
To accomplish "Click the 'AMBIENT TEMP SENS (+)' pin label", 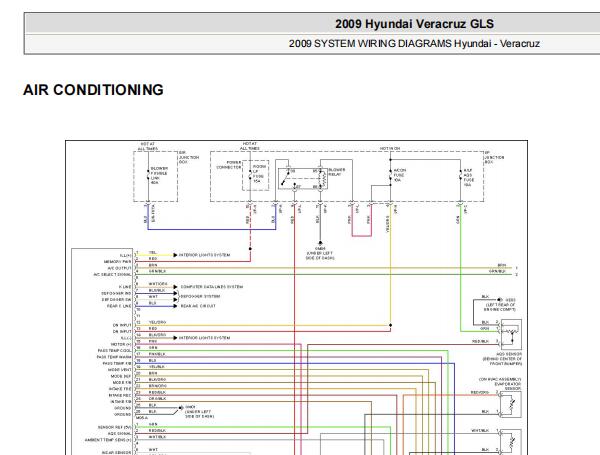I will click(x=108, y=440).
